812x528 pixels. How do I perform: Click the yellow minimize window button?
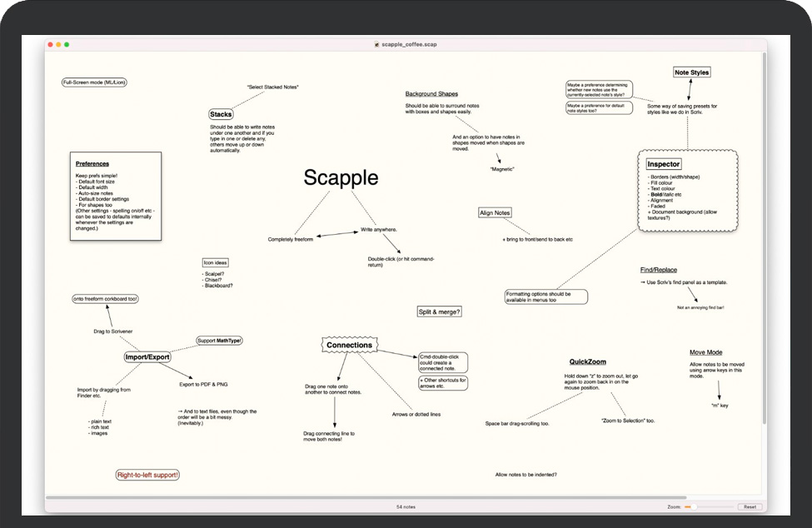point(57,44)
